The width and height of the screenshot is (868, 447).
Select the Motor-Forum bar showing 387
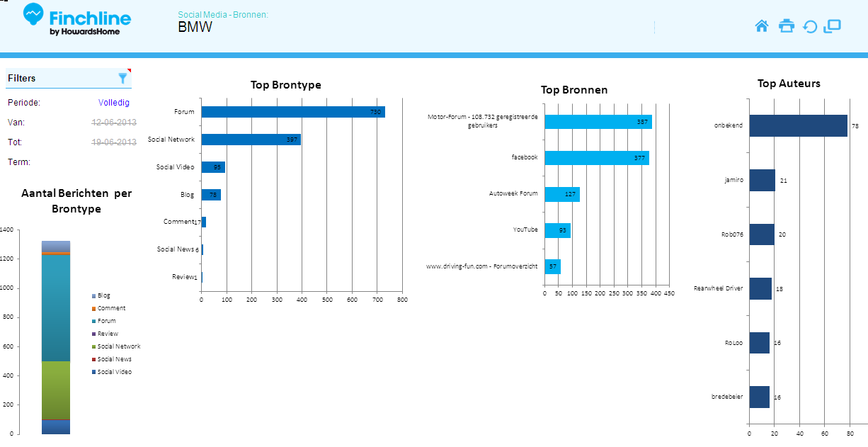click(598, 122)
